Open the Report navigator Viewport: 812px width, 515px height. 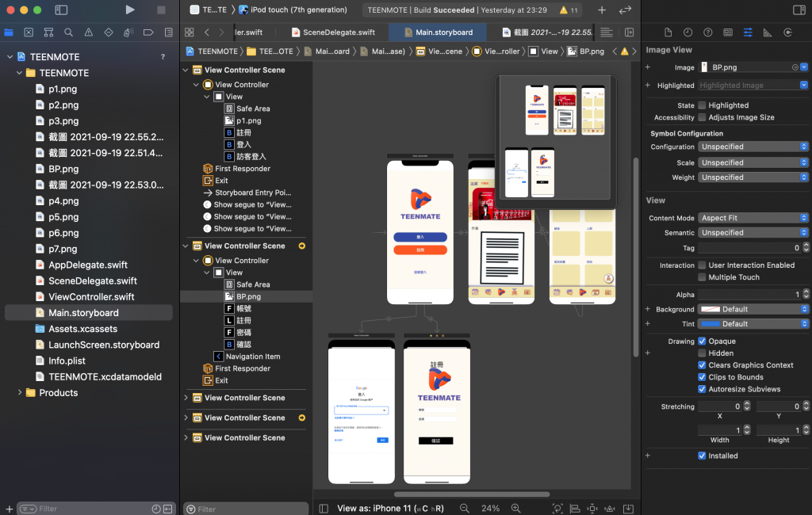pos(168,32)
